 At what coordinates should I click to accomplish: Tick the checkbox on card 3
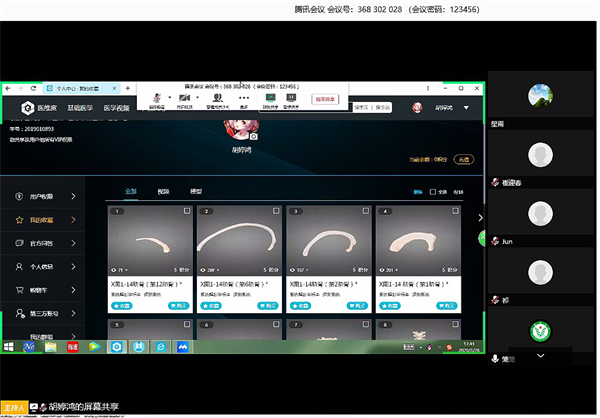tap(366, 211)
